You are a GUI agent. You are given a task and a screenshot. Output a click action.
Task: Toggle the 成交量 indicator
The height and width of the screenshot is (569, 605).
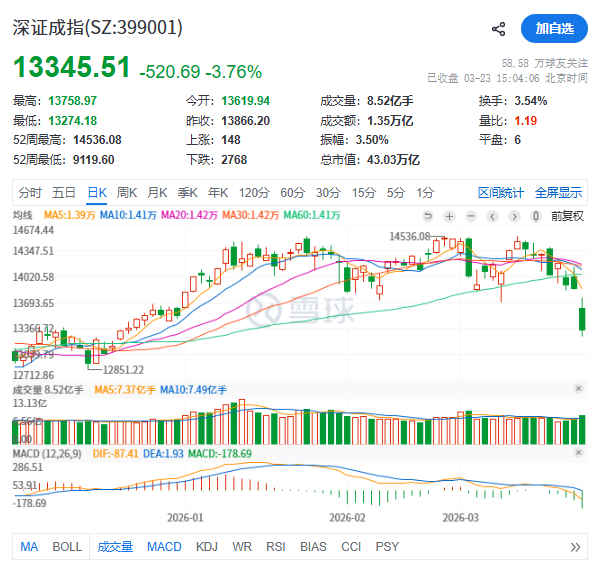coord(115,547)
